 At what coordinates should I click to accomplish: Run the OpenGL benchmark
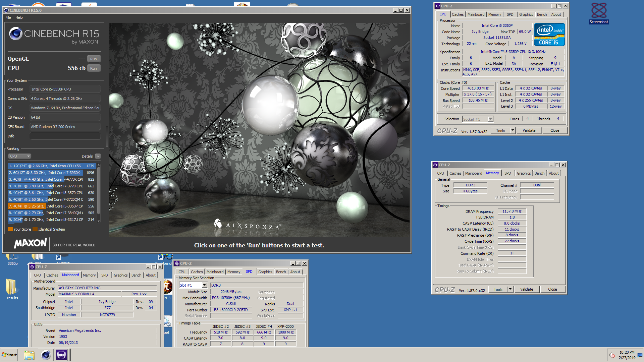94,59
